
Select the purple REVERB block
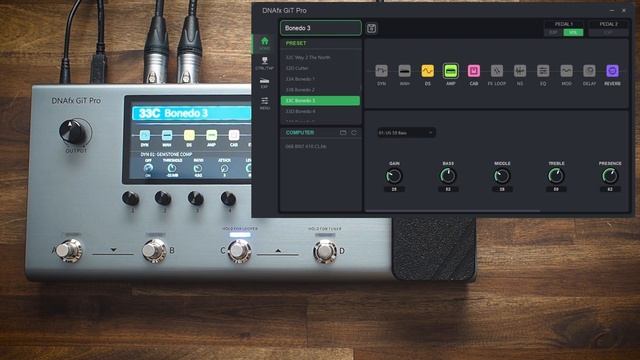pos(612,71)
